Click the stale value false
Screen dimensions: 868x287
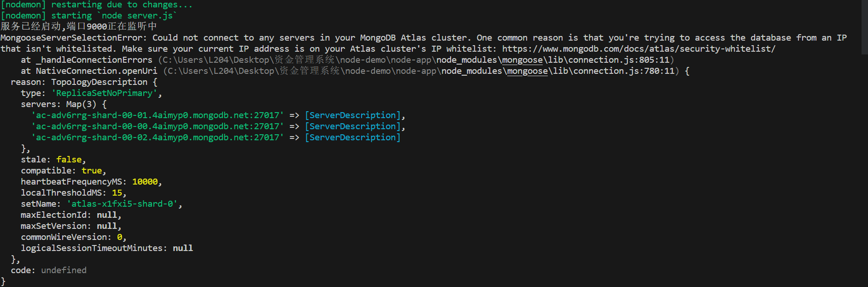[69, 160]
